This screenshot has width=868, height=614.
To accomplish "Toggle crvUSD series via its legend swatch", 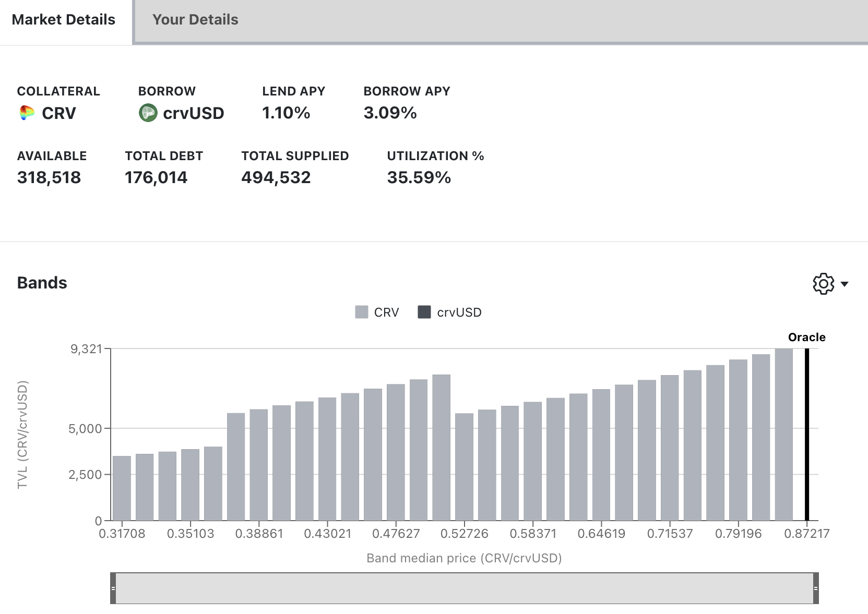I will (x=424, y=312).
